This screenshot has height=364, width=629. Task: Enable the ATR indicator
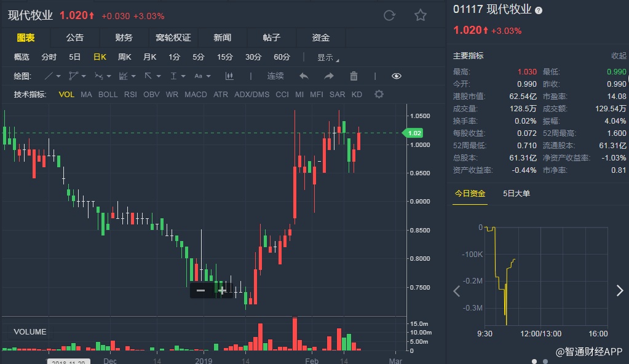(x=221, y=94)
